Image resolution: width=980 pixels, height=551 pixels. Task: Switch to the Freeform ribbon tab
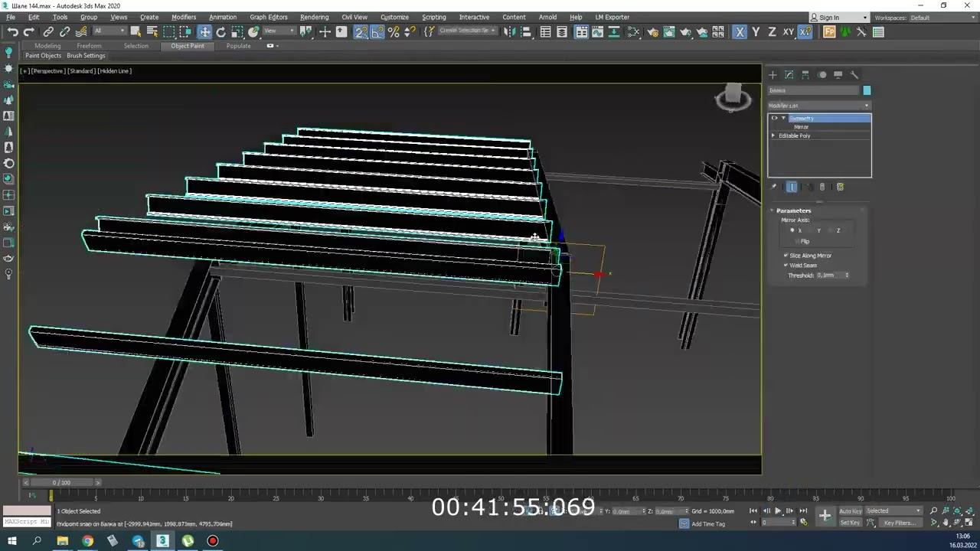pyautogui.click(x=89, y=46)
